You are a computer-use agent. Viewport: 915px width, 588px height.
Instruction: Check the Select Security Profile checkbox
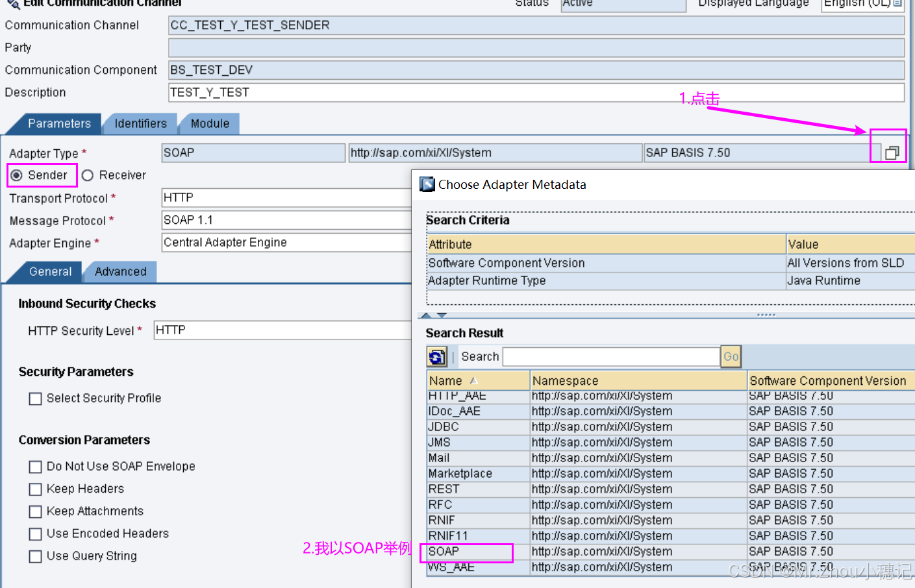(35, 398)
